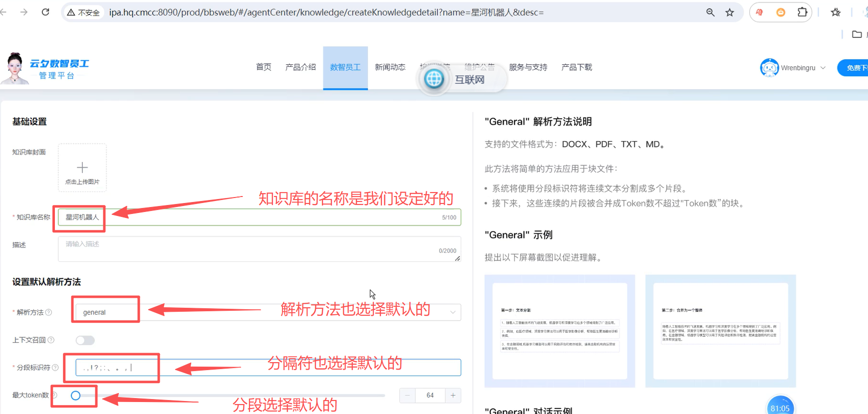Click the blue 免费下载 button
This screenshot has width=868, height=414.
pos(854,68)
